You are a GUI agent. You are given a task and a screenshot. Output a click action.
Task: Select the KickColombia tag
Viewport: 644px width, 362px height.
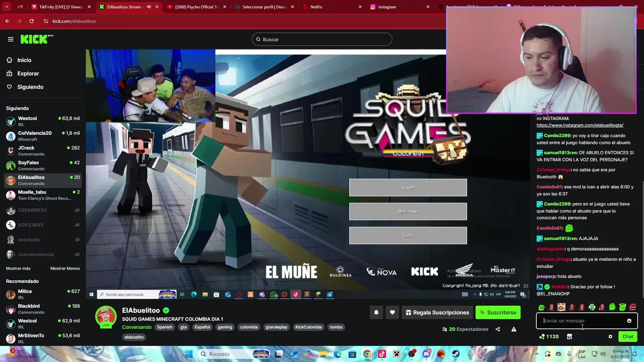tap(308, 327)
